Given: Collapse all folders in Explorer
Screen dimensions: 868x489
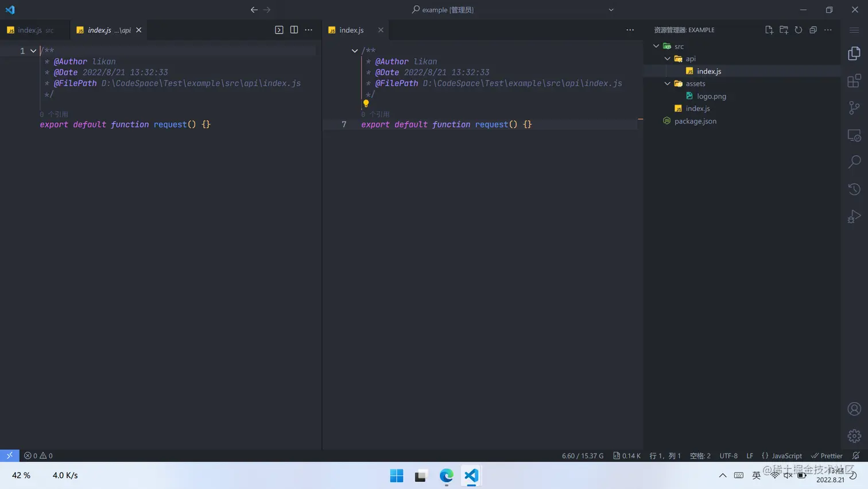Looking at the screenshot, I should click(813, 30).
